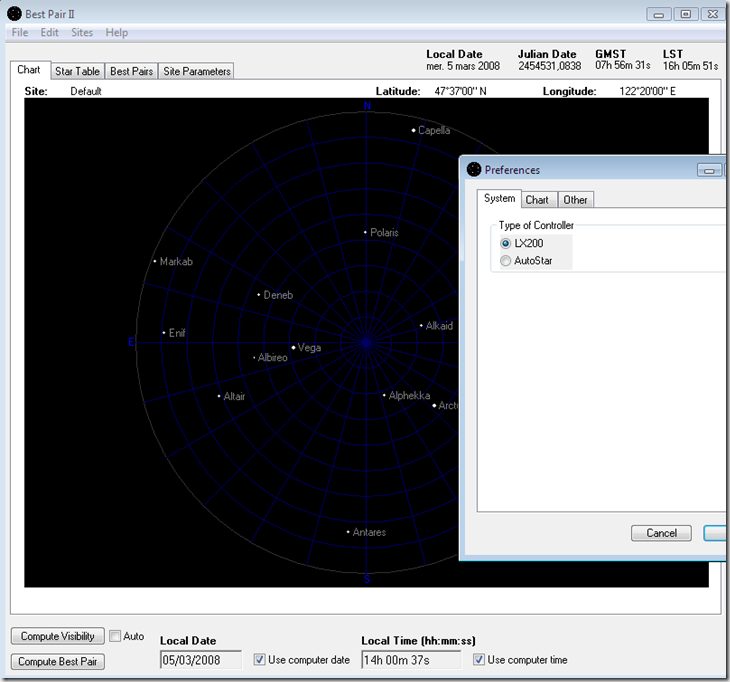Click the Julian Date value 2454531,0838
This screenshot has width=730, height=682.
tap(550, 66)
